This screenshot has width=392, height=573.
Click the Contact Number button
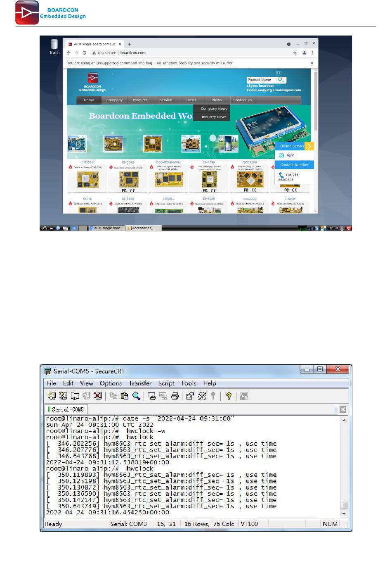(x=294, y=165)
